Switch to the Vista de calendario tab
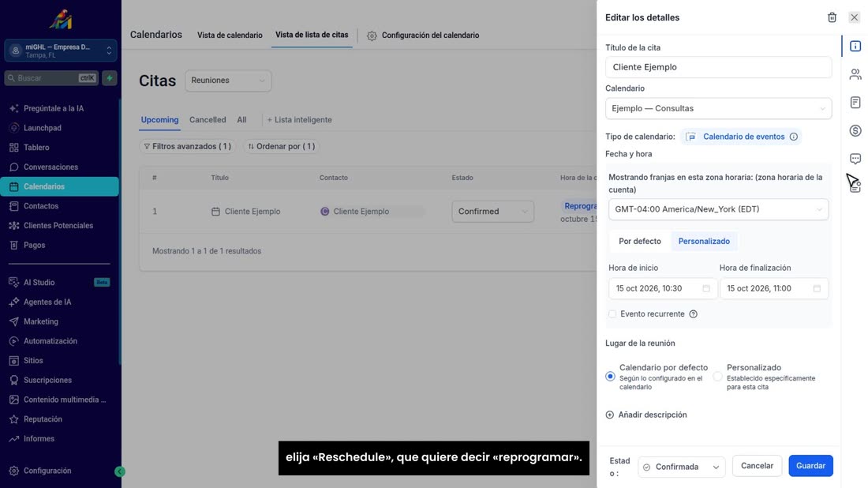 [x=230, y=36]
